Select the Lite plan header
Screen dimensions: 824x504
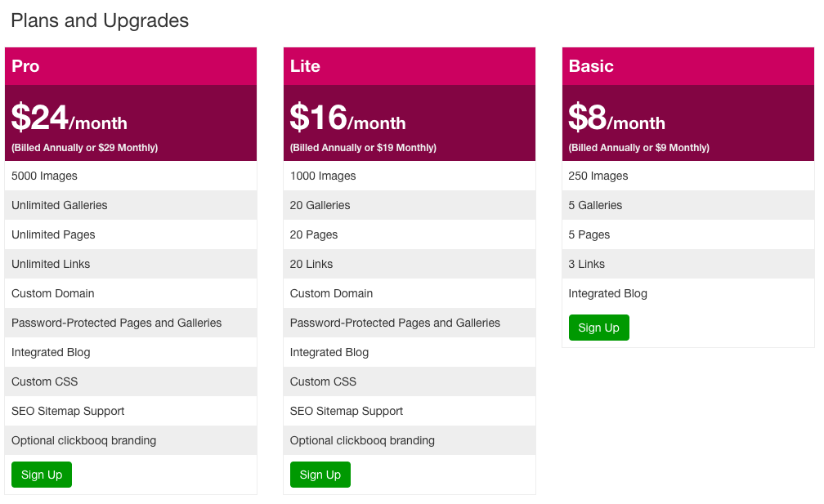click(410, 66)
